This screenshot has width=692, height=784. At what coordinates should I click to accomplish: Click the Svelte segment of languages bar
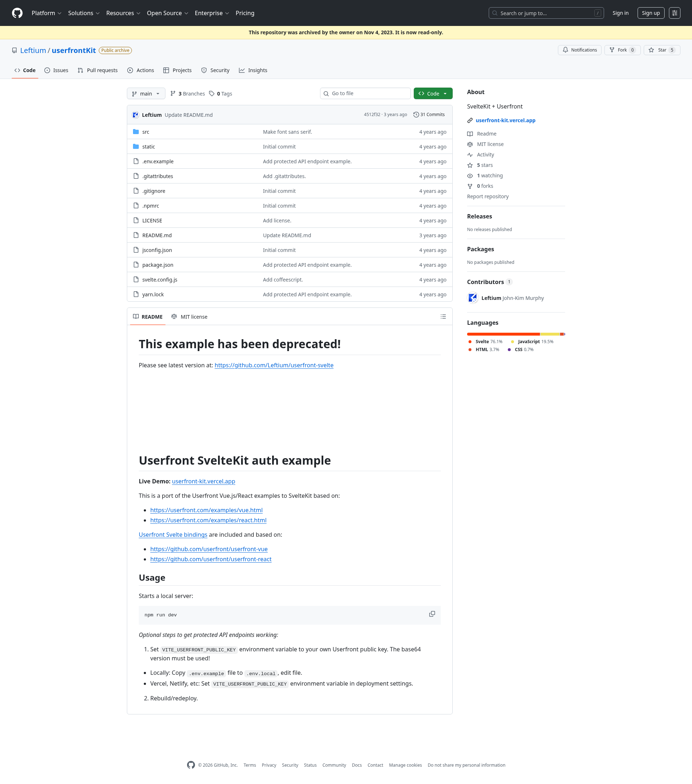tap(503, 334)
